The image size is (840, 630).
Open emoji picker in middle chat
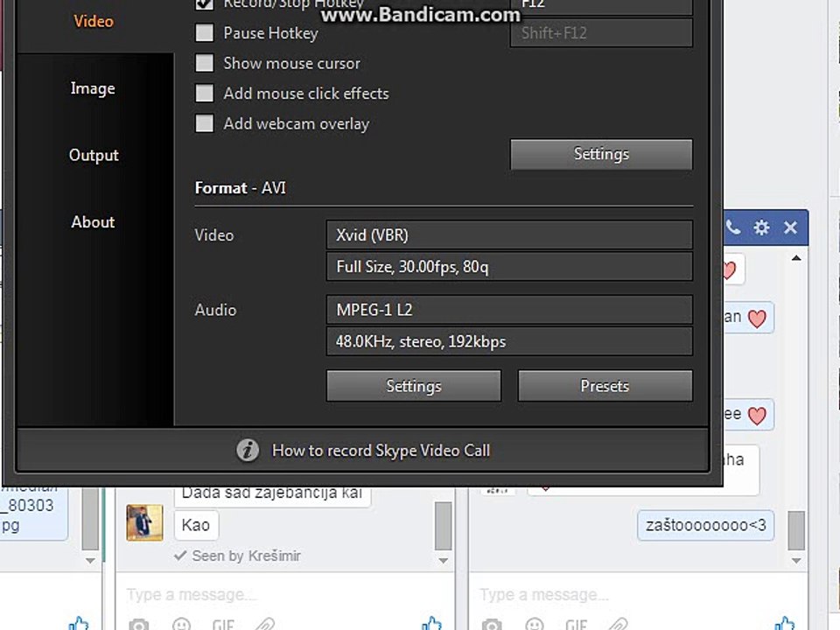coord(181,625)
